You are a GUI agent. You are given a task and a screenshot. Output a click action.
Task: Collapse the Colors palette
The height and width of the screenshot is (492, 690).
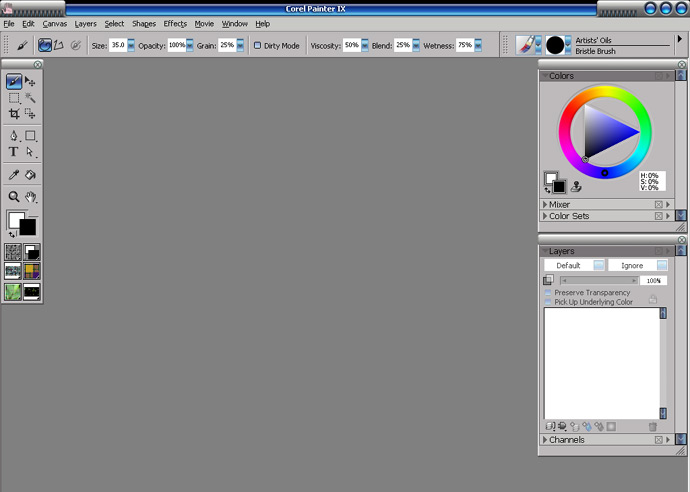(x=545, y=76)
